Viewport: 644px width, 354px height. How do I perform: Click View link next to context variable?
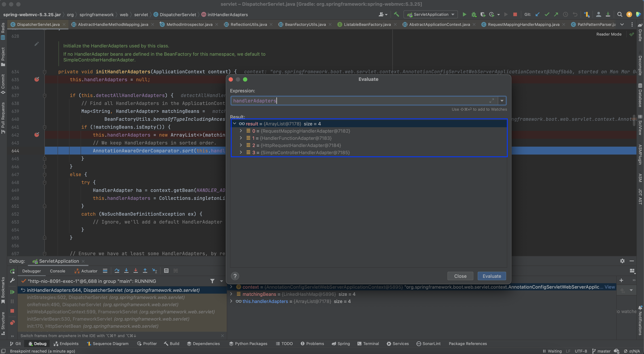point(609,287)
